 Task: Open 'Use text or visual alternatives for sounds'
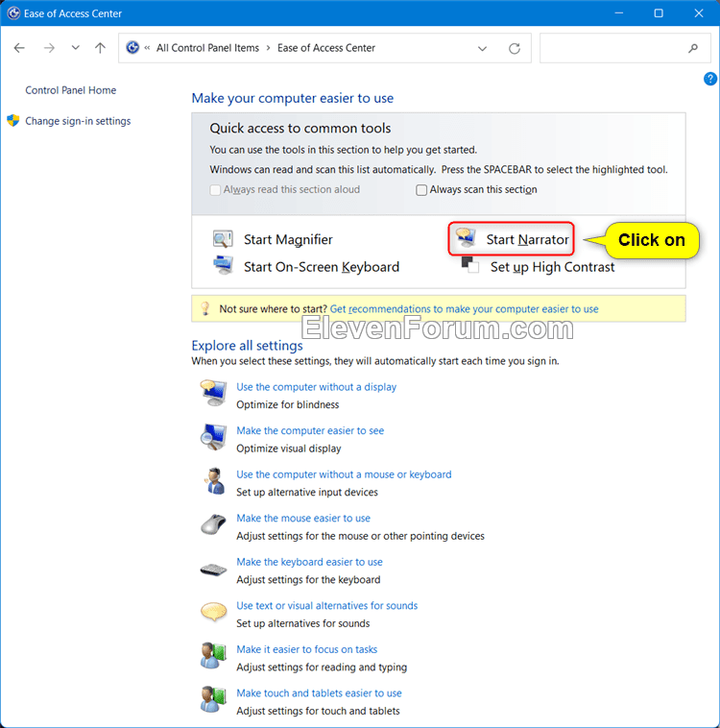[x=326, y=605]
